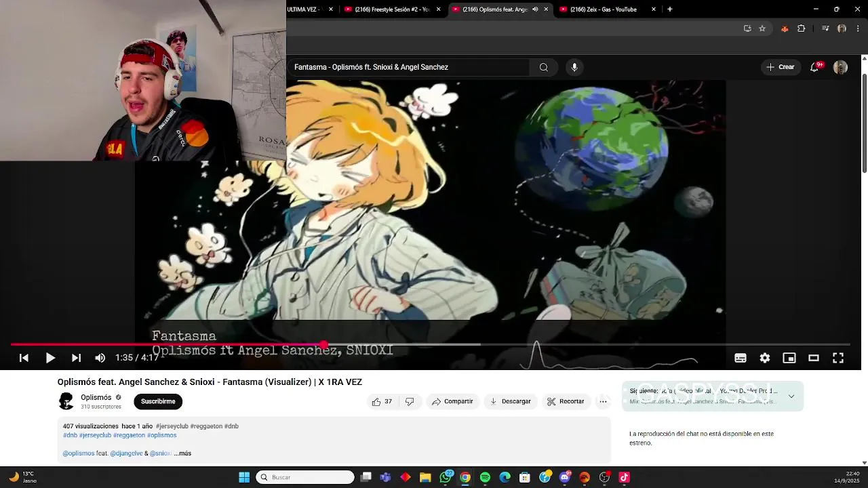868x488 pixels.
Task: Open the weather widget showing 13°C
Action: 22,477
